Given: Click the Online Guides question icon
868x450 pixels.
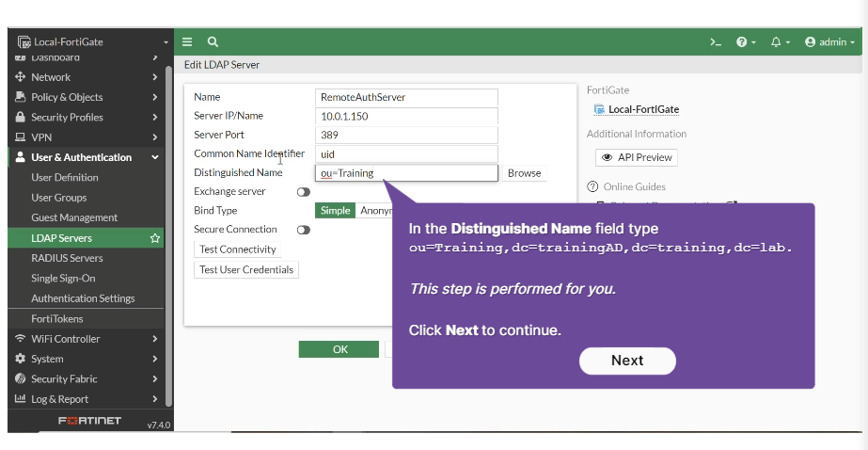Looking at the screenshot, I should click(592, 186).
